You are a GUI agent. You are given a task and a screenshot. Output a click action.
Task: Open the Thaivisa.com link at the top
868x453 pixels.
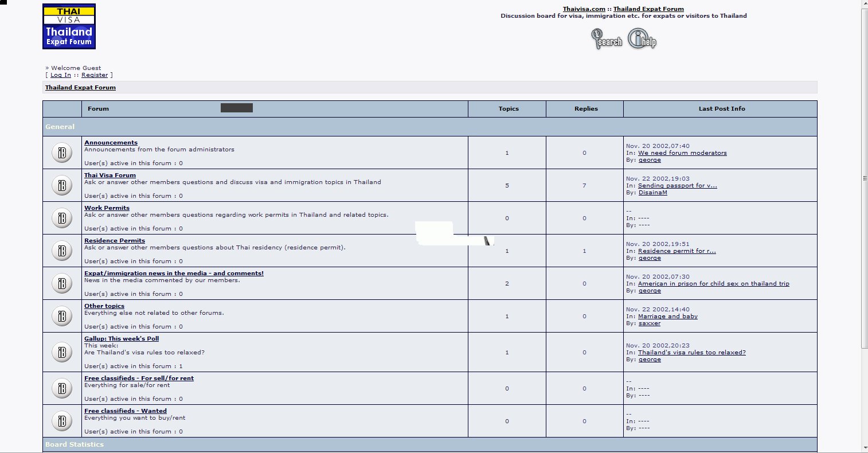(584, 9)
